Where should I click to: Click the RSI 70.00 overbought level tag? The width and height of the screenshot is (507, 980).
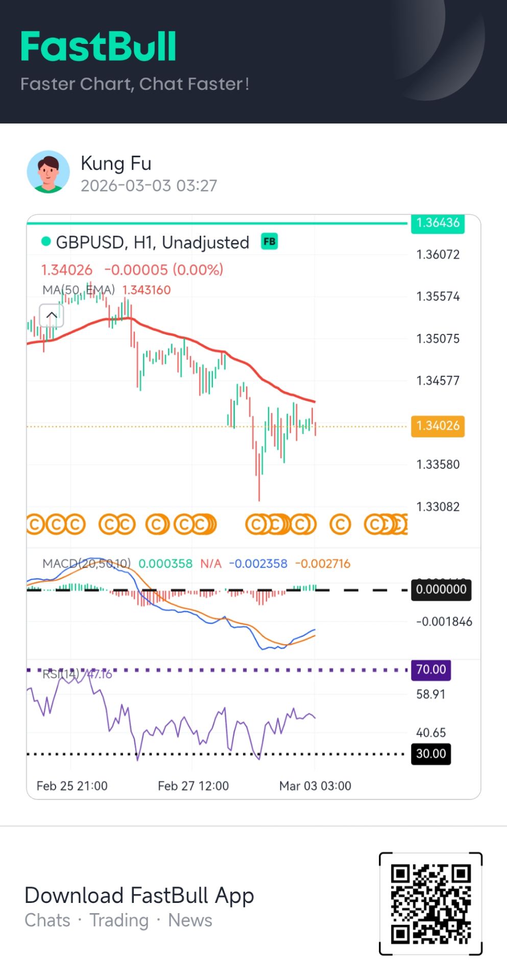pyautogui.click(x=430, y=670)
